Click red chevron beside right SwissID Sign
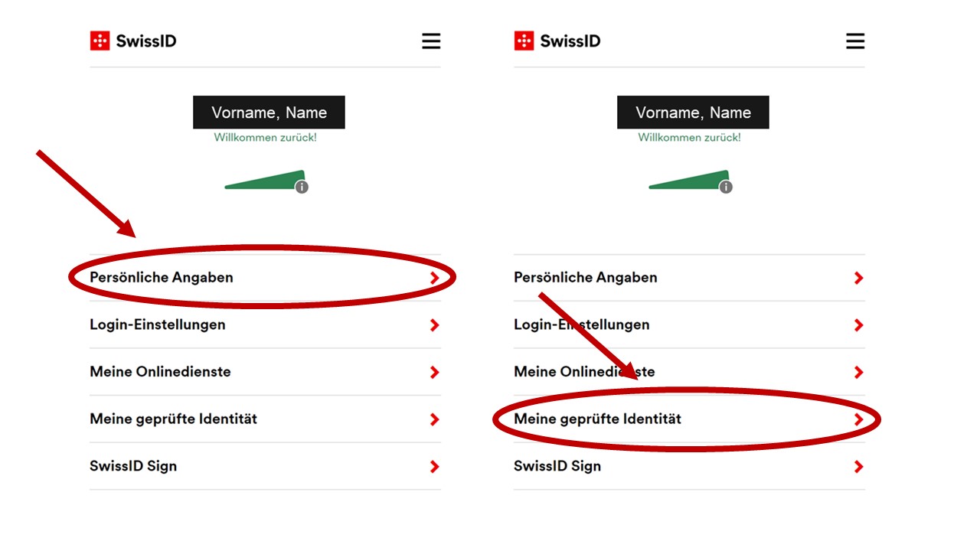 click(858, 466)
